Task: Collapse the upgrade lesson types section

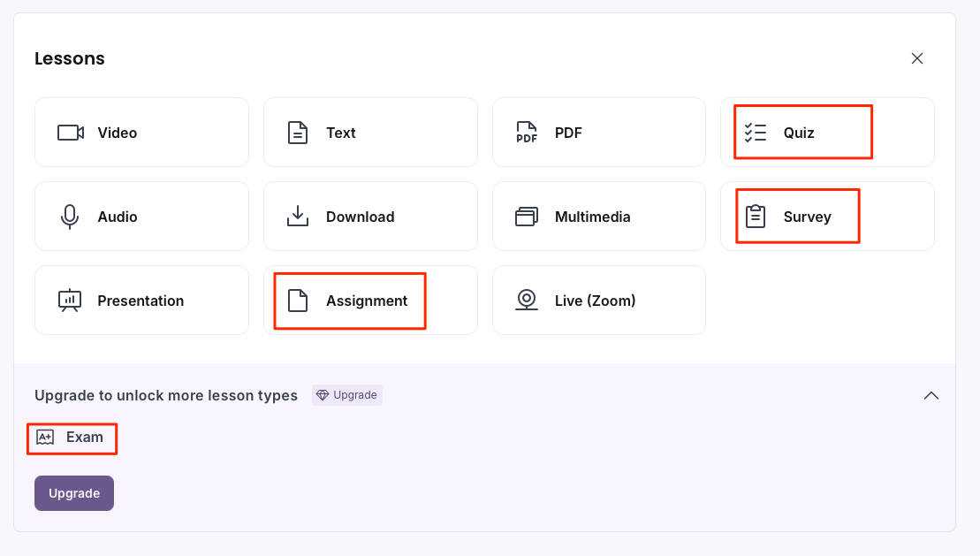Action: pyautogui.click(x=931, y=395)
